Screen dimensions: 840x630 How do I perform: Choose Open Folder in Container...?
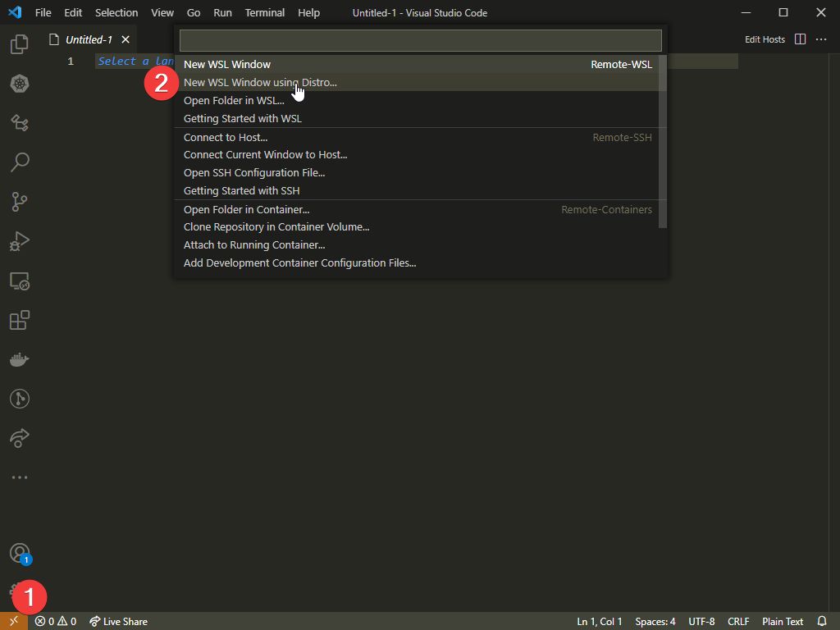(x=418, y=209)
